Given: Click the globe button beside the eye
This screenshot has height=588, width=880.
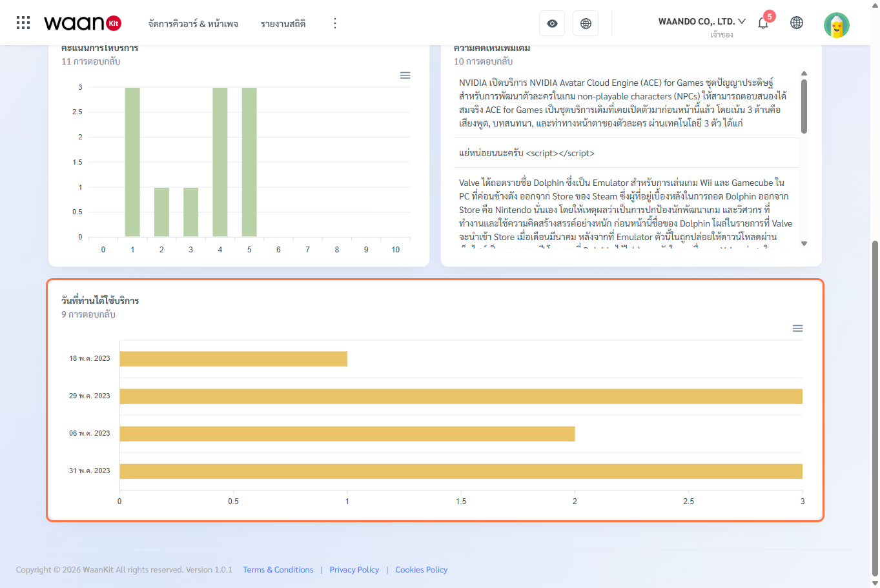Looking at the screenshot, I should tap(586, 23).
